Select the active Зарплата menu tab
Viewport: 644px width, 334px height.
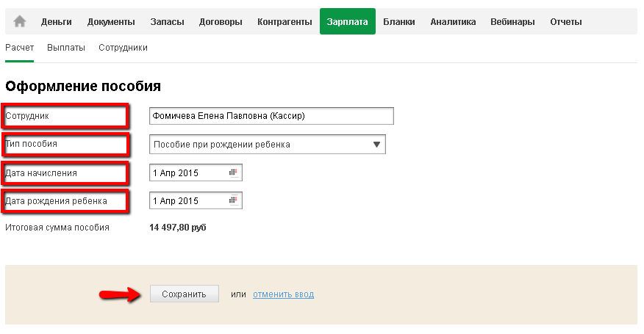(348, 21)
